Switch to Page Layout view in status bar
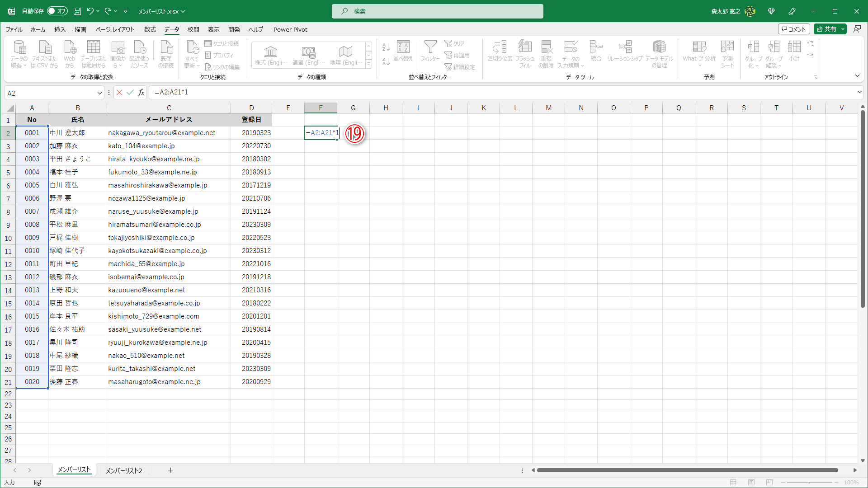The height and width of the screenshot is (488, 868). 751,483
